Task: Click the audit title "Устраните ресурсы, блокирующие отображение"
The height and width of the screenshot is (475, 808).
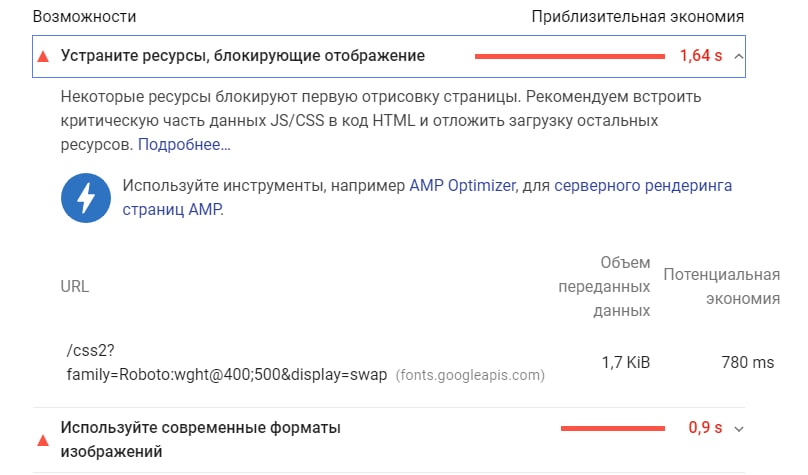Action: [x=243, y=56]
